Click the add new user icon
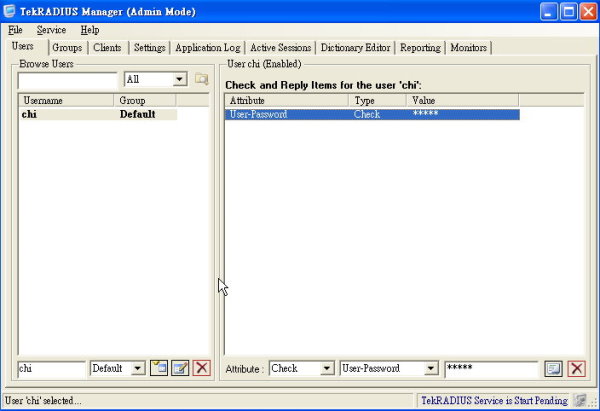Screen dimensions: 600x411 pyautogui.click(x=159, y=368)
